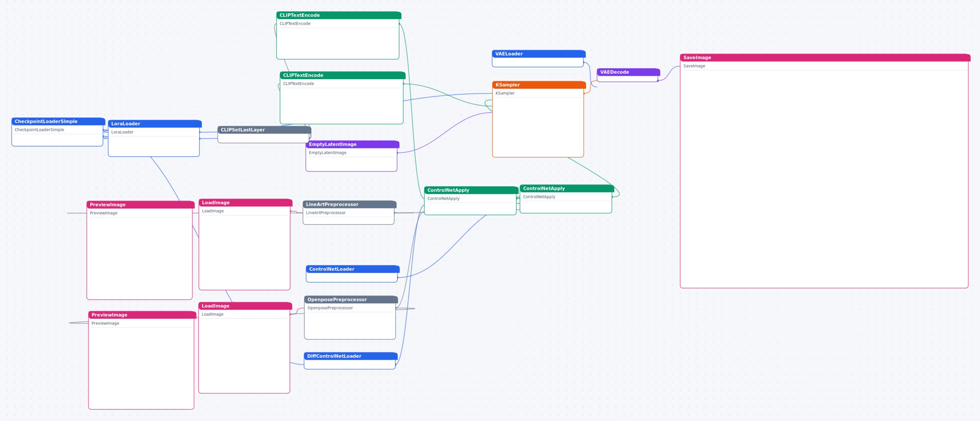
Task: Click the 'EmptyLatentImage' body label
Action: coord(328,153)
